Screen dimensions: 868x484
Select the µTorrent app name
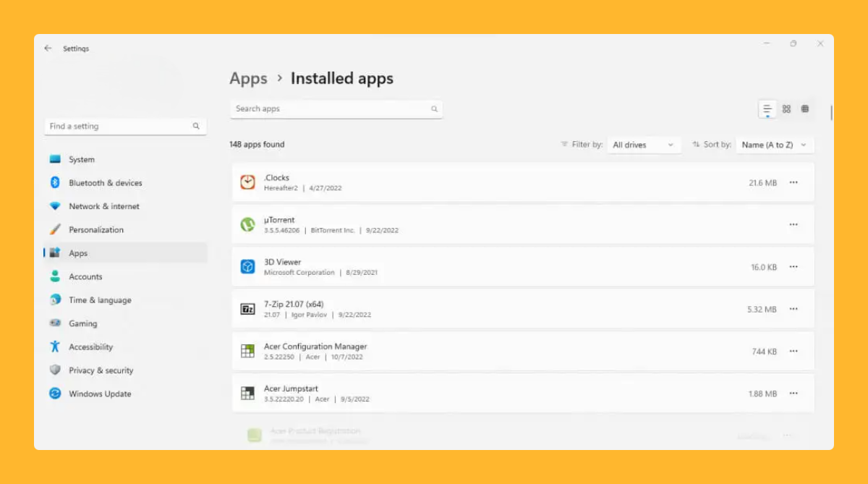[279, 220]
